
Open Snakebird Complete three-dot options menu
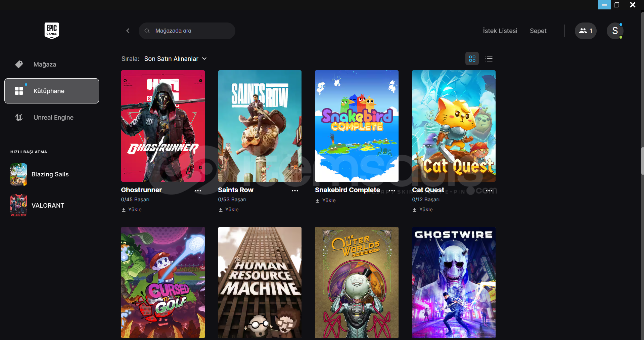pyautogui.click(x=392, y=190)
